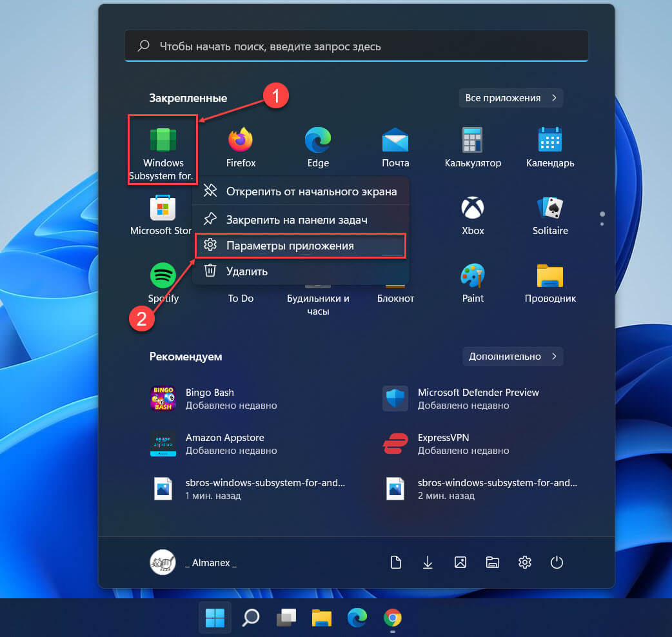Open the Все приложения list

(510, 97)
